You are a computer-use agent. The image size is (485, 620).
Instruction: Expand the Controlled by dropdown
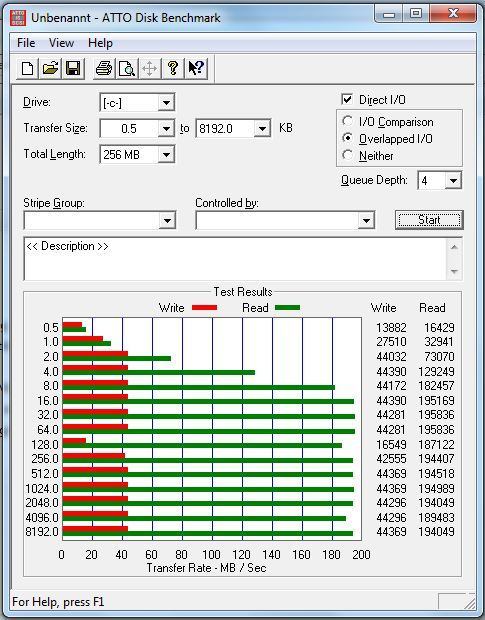(366, 220)
